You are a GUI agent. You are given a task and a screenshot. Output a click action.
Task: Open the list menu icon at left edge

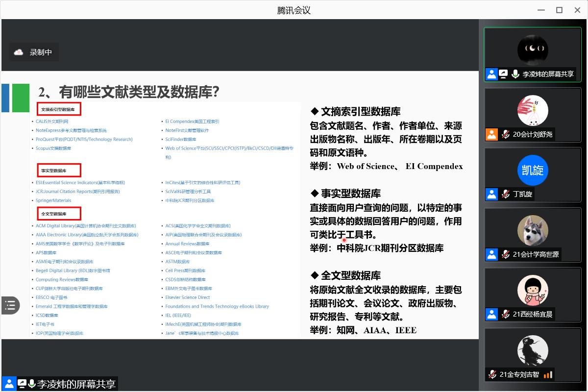tap(10, 305)
